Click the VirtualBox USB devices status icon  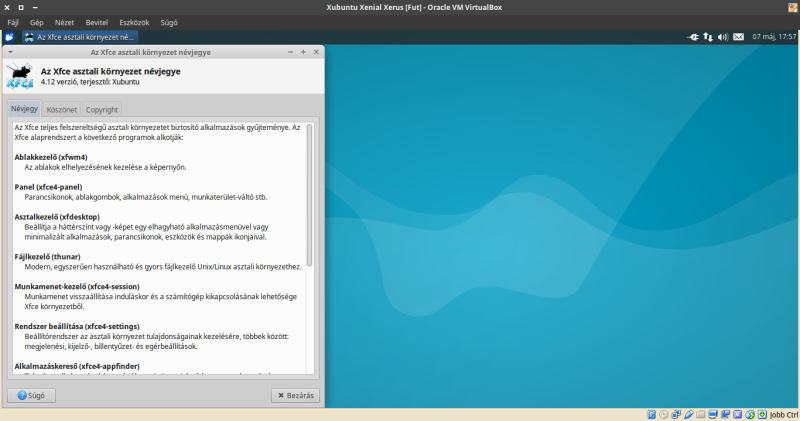point(688,414)
